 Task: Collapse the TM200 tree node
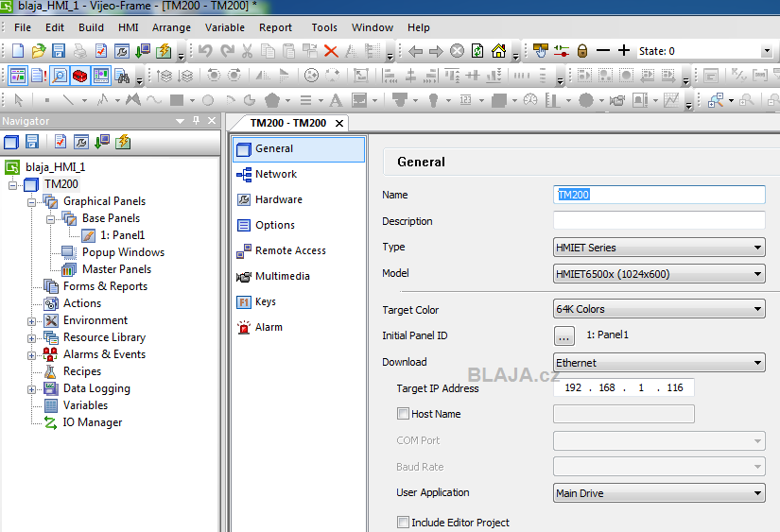pos(12,185)
